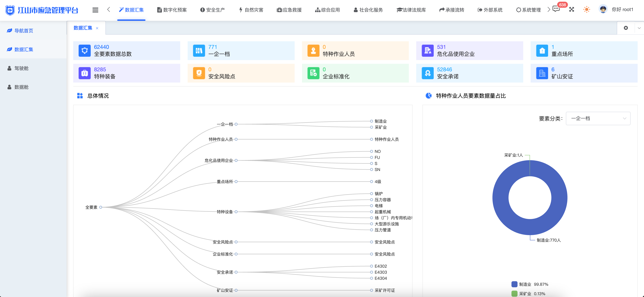Open the 数据汇集 top menu
This screenshot has height=297, width=644.
pyautogui.click(x=131, y=10)
